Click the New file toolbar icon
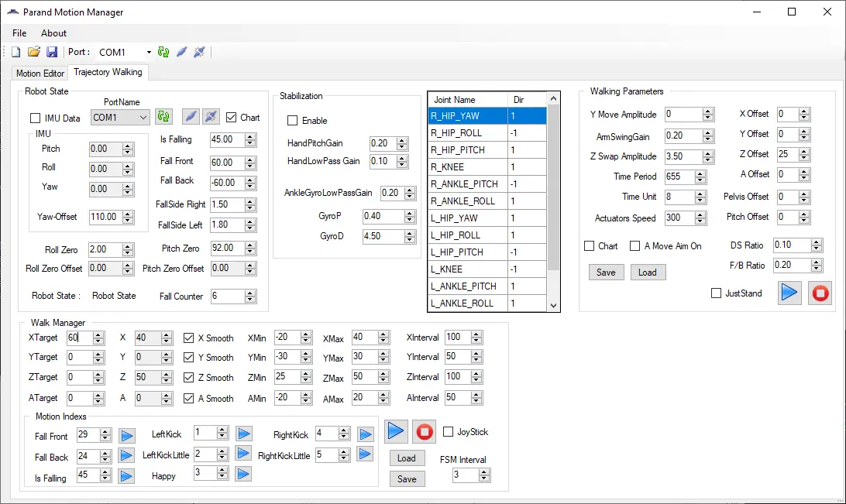The image size is (846, 504). click(16, 52)
